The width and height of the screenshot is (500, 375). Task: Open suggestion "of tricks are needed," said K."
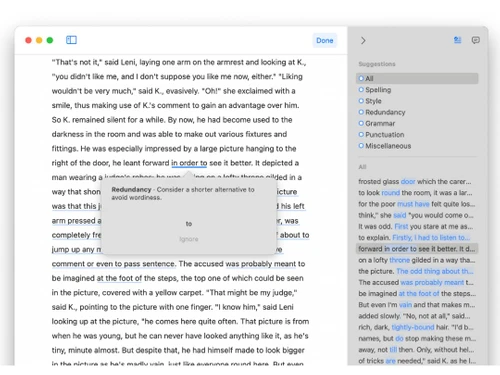coord(417,361)
